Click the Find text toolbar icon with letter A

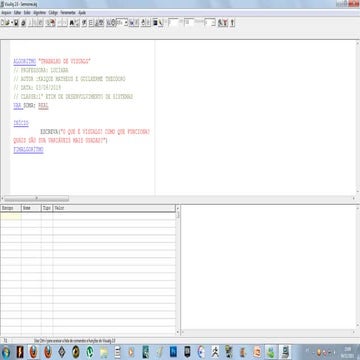72,23
